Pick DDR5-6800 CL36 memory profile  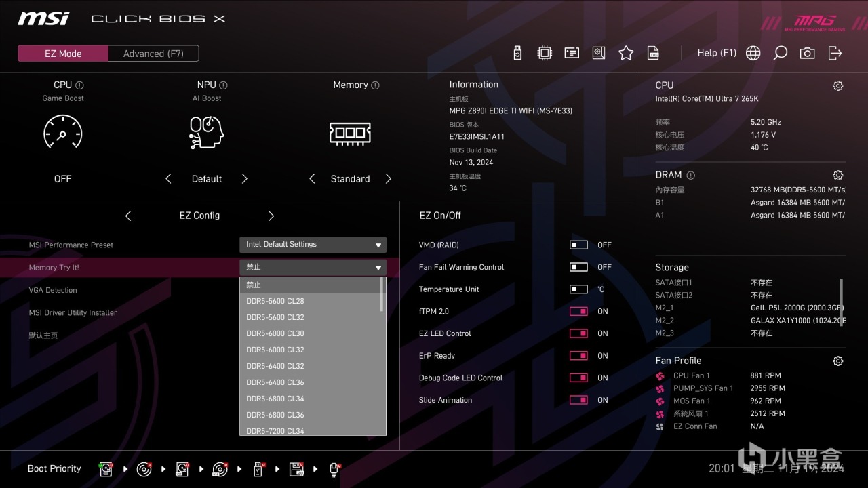coord(310,415)
